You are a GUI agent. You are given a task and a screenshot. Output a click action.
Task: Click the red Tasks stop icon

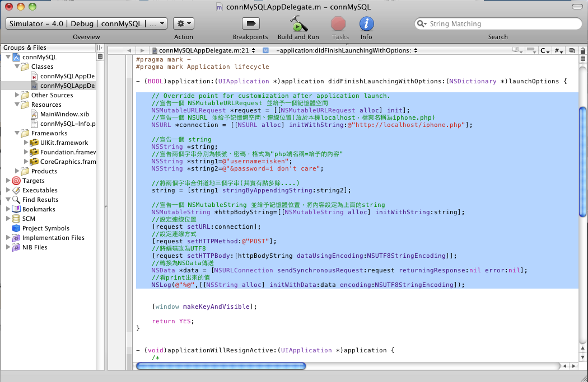(x=338, y=24)
